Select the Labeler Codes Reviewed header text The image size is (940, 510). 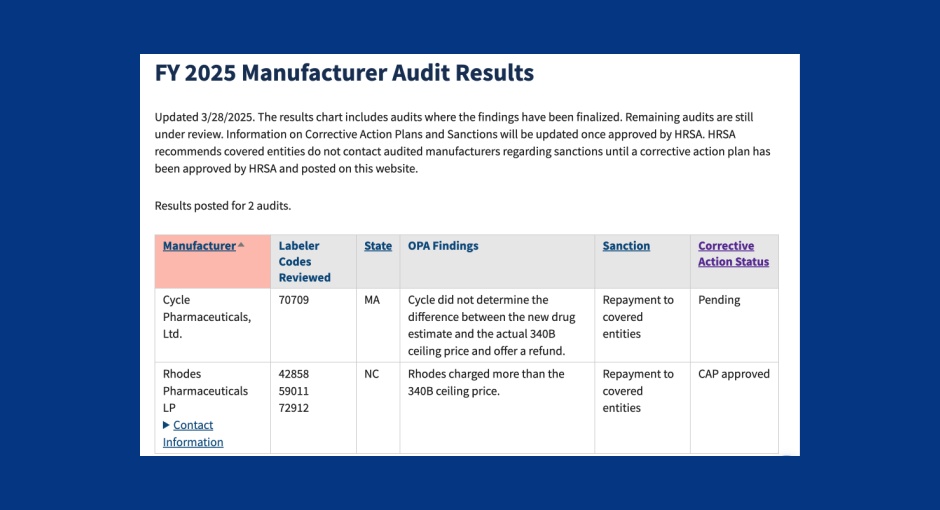(305, 261)
